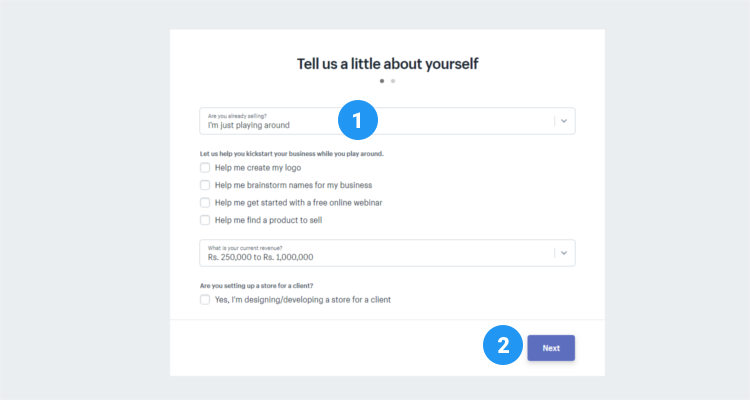This screenshot has height=400, width=750.
Task: Tick 'Help me get started with a free online webinar'
Action: coord(205,202)
